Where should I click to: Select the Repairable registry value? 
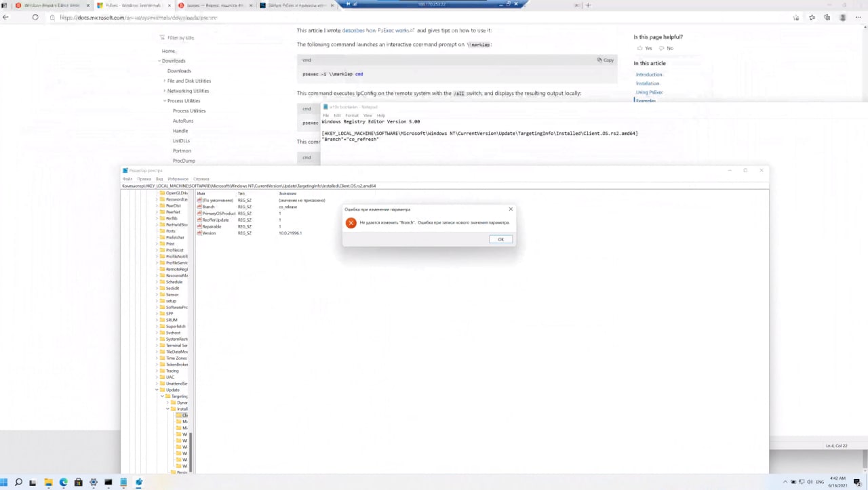pos(212,226)
